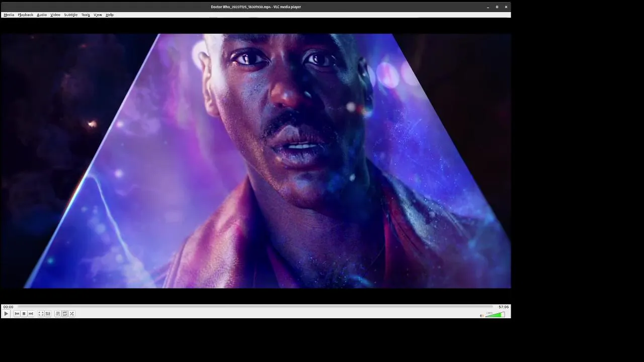Maximize the VLC media player window

coord(497,7)
